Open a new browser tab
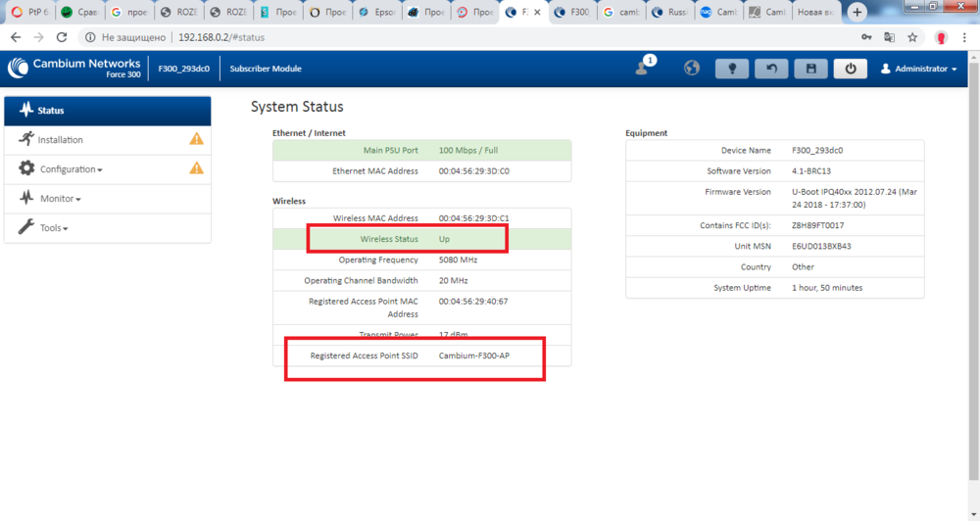This screenshot has height=521, width=980. (857, 13)
